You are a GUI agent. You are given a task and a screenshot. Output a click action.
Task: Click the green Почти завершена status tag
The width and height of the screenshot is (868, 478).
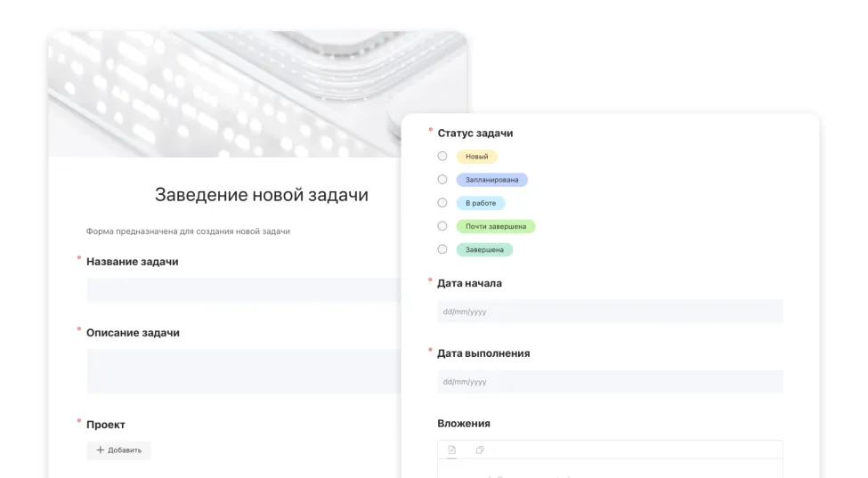(496, 226)
